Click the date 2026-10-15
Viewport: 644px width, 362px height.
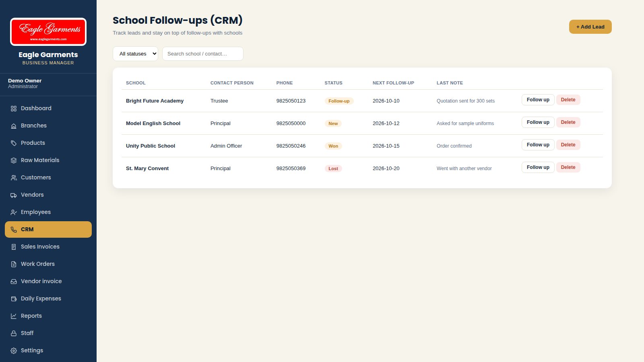click(x=386, y=146)
